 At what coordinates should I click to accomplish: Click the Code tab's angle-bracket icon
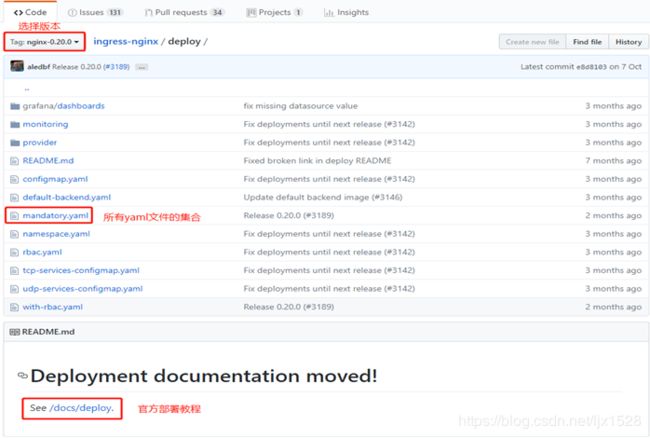click(18, 12)
